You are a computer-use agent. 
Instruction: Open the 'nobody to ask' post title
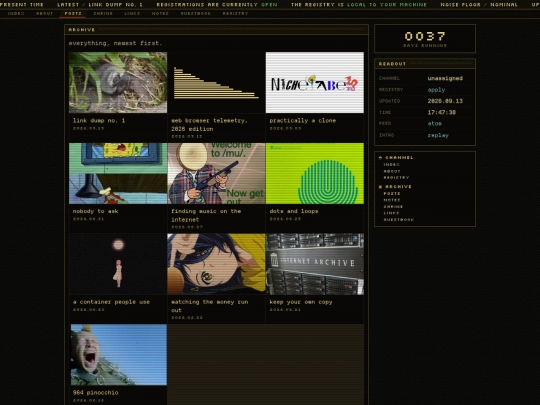[95, 211]
